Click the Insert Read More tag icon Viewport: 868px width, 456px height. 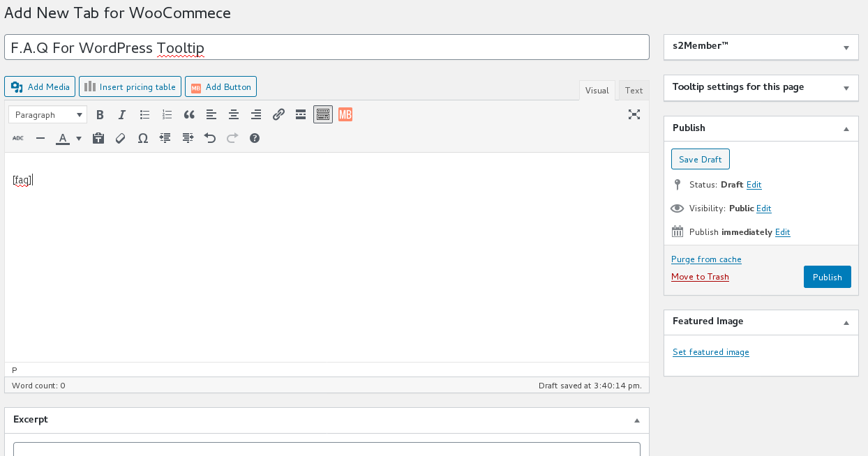301,114
